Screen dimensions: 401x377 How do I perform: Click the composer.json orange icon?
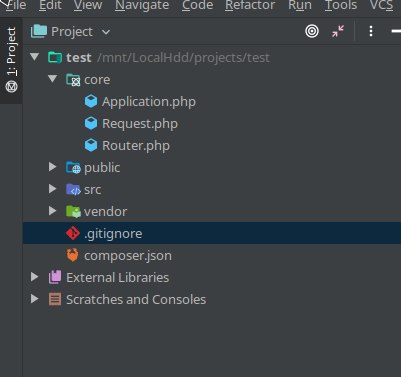point(73,255)
